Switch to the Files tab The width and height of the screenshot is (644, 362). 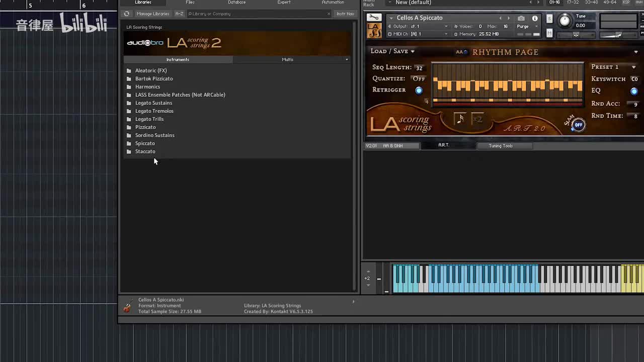click(x=190, y=3)
